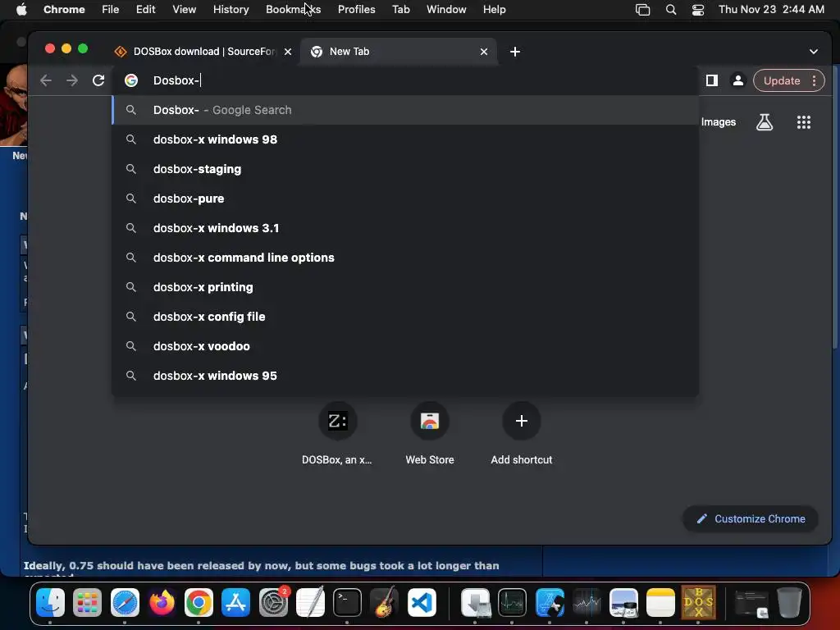Open the DOSBox shortcut tile
The width and height of the screenshot is (840, 630).
point(337,433)
